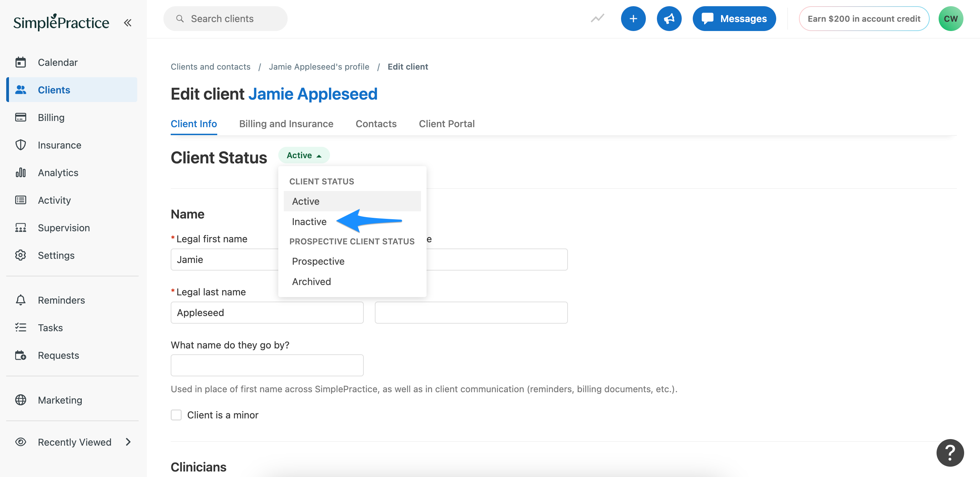Open the Analytics chart icon
Viewport: 980px width, 477px height.
(x=21, y=172)
